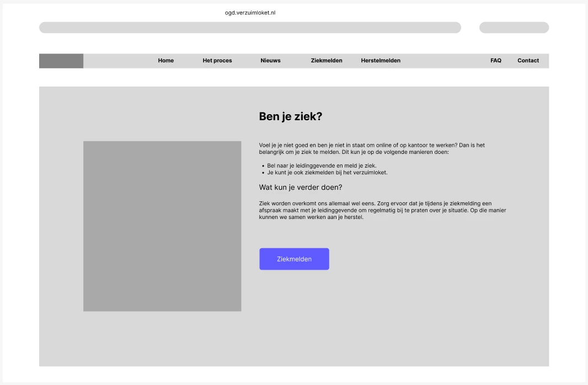Open the FAQ page
The width and height of the screenshot is (588, 385).
click(x=496, y=60)
